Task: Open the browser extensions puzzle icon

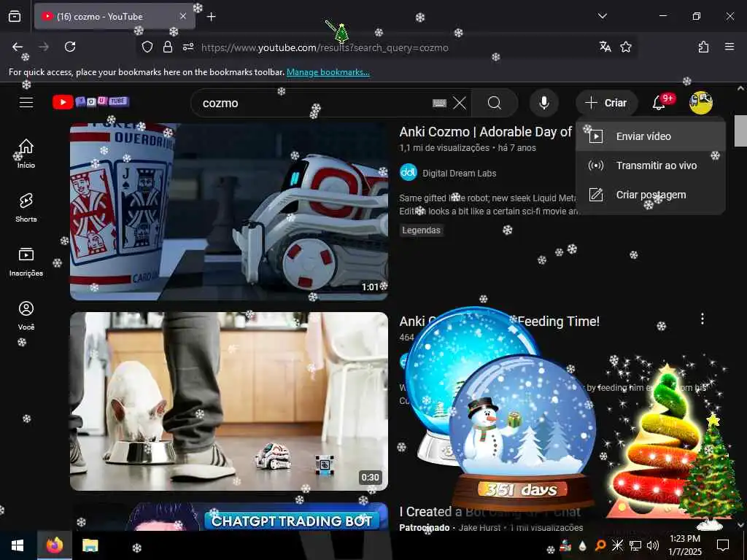Action: (703, 47)
